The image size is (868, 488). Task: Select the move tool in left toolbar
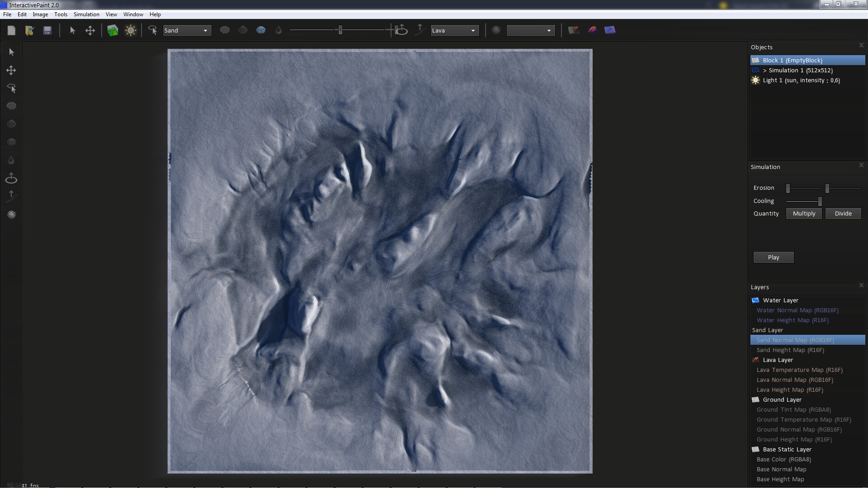coord(11,70)
